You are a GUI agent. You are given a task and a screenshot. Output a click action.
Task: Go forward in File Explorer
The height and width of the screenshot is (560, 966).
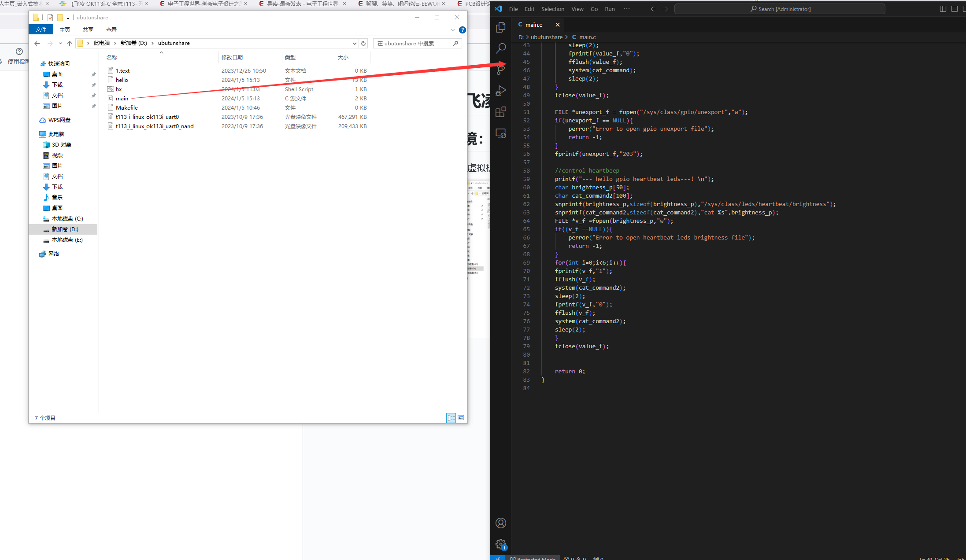point(50,43)
